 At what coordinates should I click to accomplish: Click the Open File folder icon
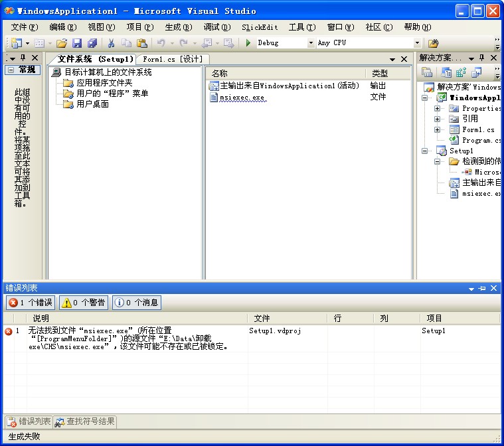point(62,42)
